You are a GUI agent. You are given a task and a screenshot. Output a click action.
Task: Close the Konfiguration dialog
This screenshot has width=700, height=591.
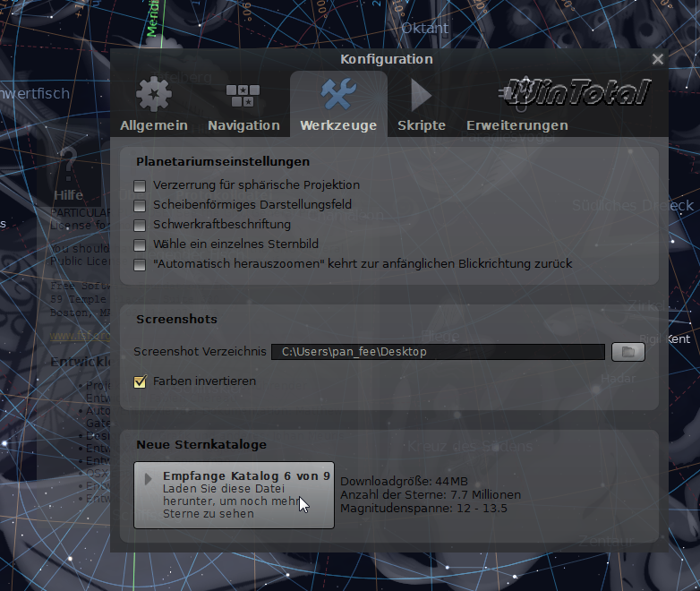pyautogui.click(x=658, y=59)
